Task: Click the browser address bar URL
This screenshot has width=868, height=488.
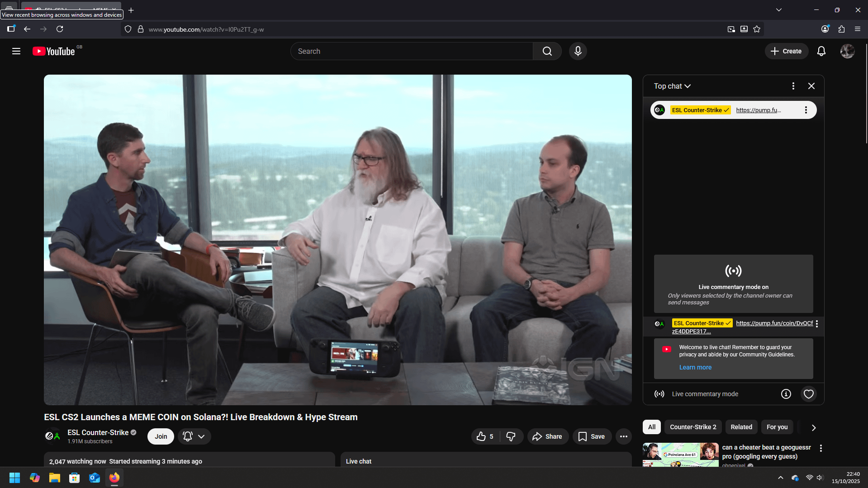Action: click(x=206, y=29)
